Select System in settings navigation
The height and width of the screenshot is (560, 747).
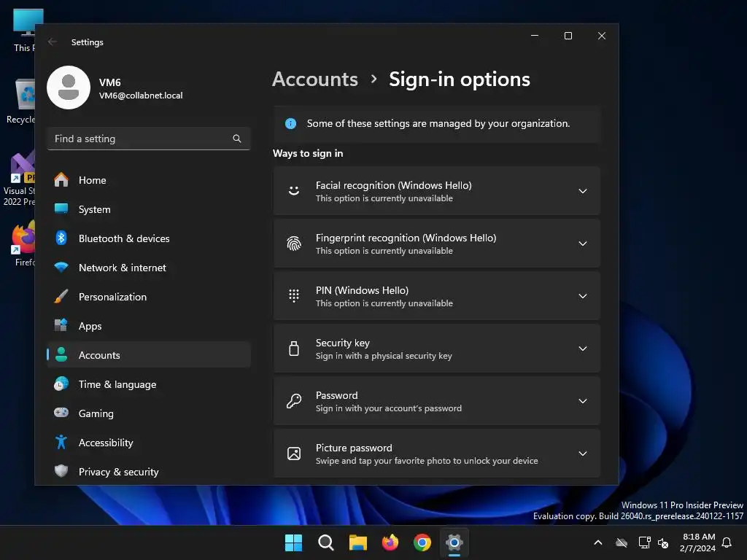tap(149, 209)
